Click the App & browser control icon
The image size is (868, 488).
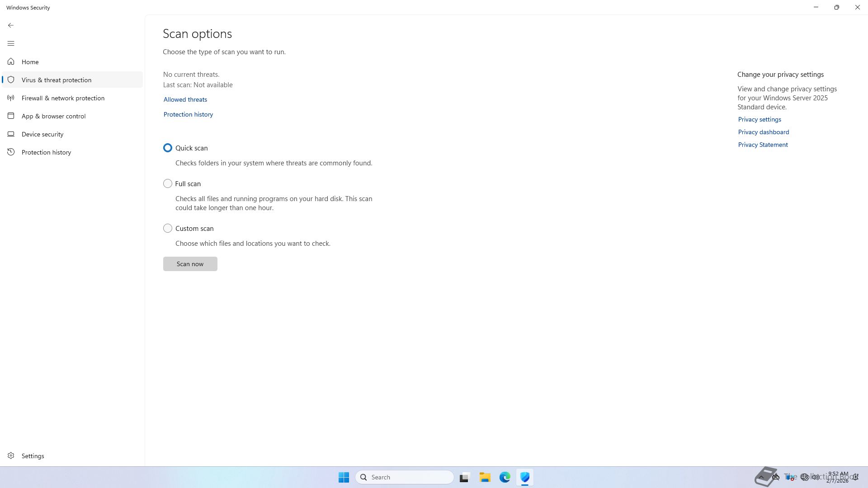tap(11, 116)
